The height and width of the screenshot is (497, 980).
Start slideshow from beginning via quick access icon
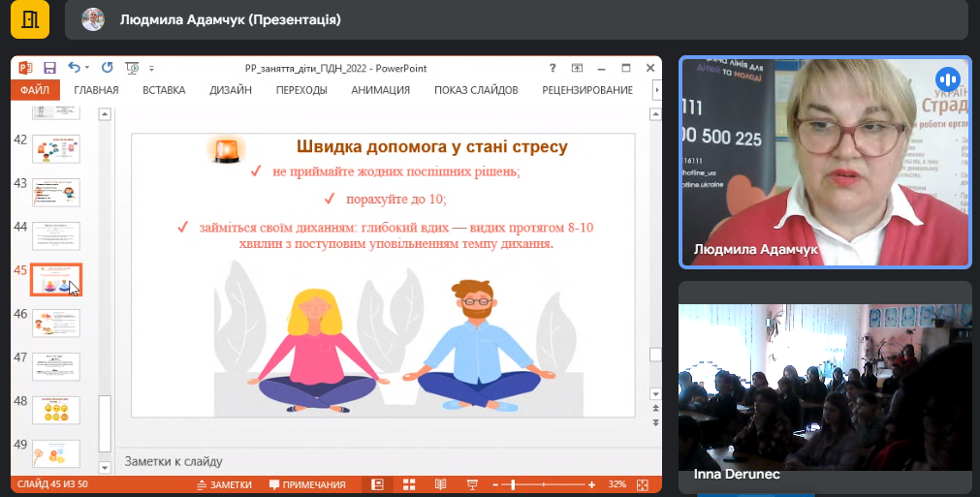(x=132, y=68)
